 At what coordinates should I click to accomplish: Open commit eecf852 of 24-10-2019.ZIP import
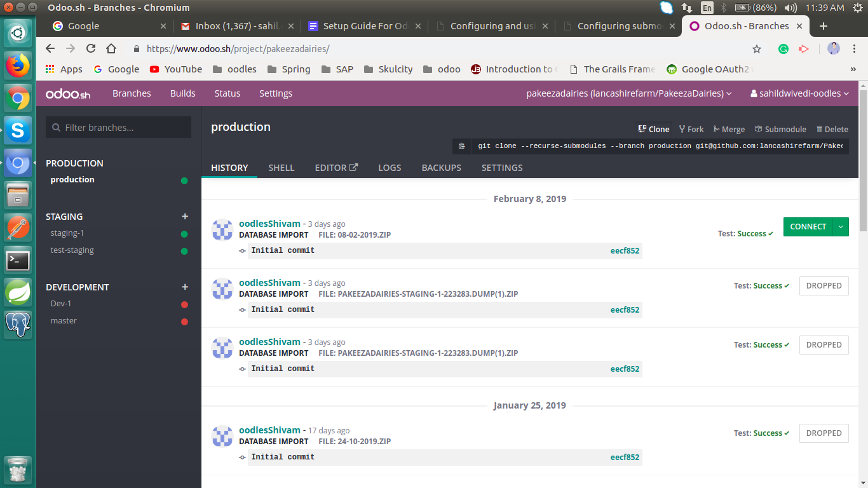(625, 457)
